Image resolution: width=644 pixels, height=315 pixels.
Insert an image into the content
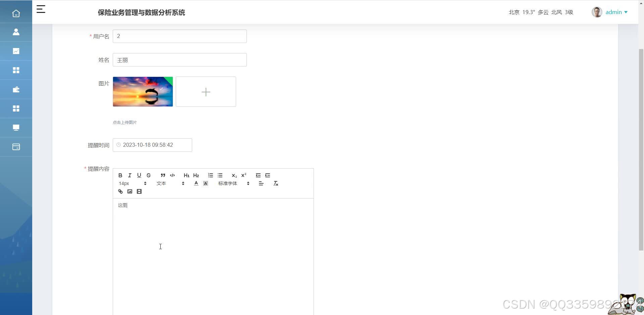pos(130,191)
